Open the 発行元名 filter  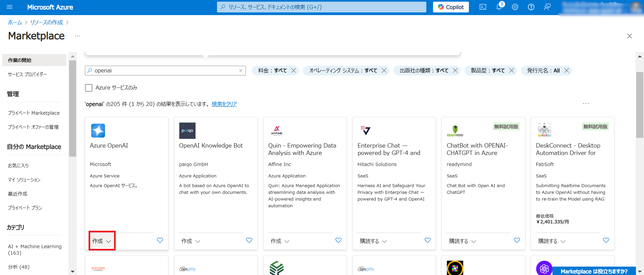[543, 70]
